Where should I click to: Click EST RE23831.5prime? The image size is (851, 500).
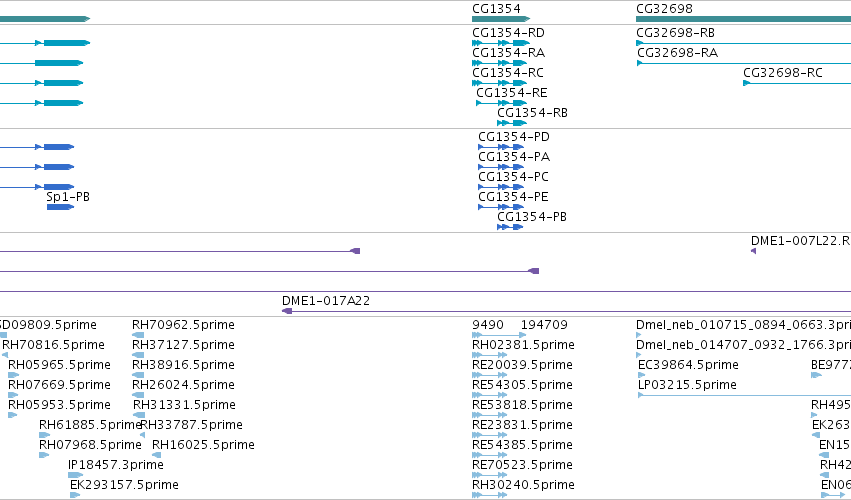tap(522, 425)
